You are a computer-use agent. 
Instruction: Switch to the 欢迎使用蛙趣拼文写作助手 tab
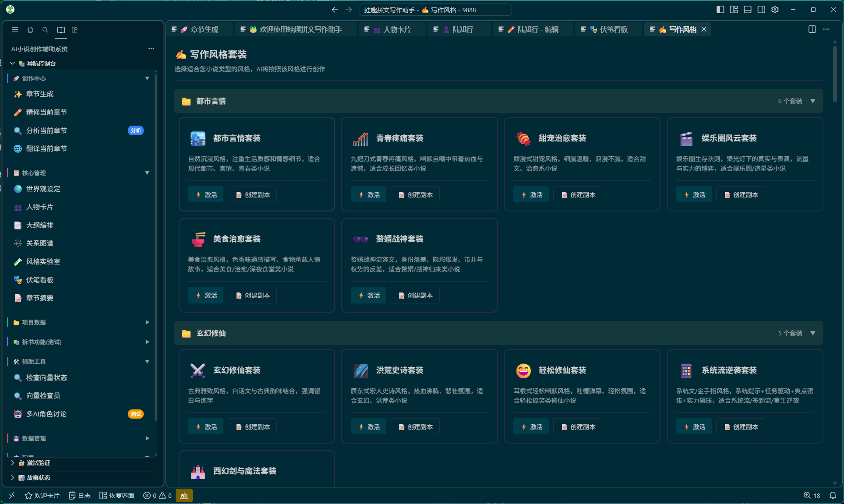295,29
